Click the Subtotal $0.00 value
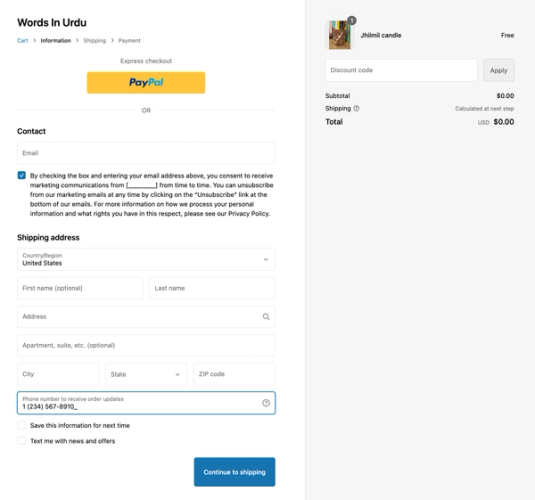 pos(505,96)
